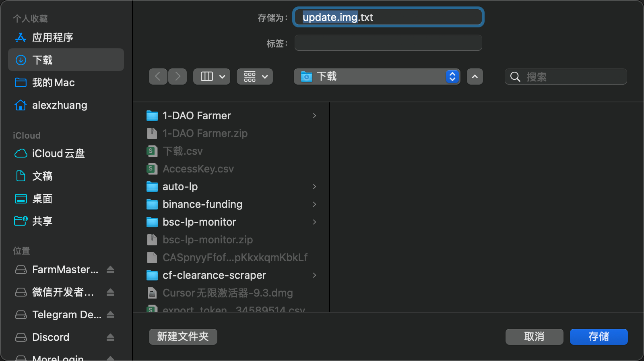Click the 新建文件夹 button

point(183,337)
